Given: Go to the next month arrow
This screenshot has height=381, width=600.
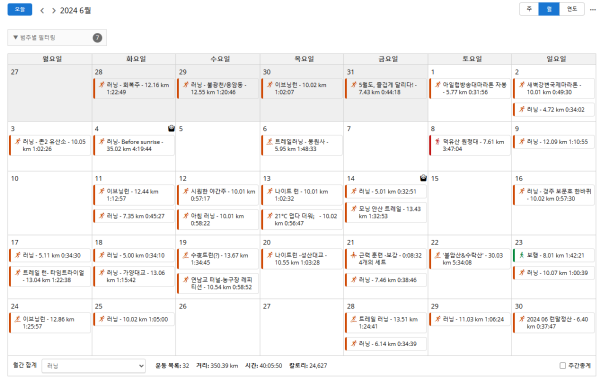Looking at the screenshot, I should click(x=54, y=11).
